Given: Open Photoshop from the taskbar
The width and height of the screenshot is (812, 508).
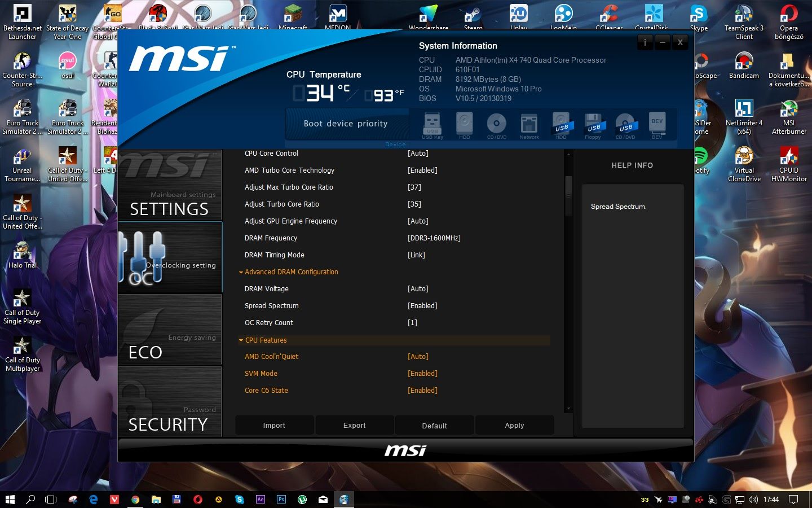Looking at the screenshot, I should 281,499.
